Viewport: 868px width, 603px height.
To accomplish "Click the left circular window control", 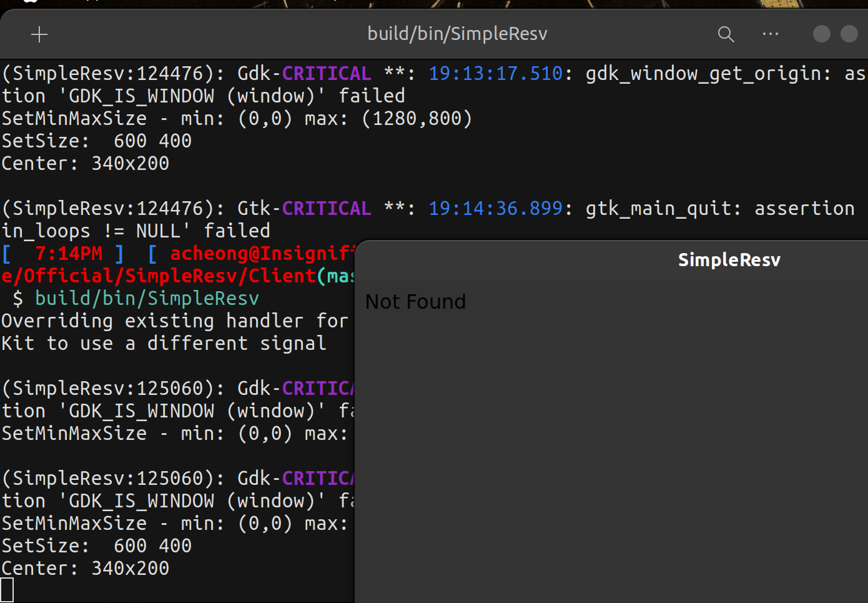I will click(x=821, y=34).
